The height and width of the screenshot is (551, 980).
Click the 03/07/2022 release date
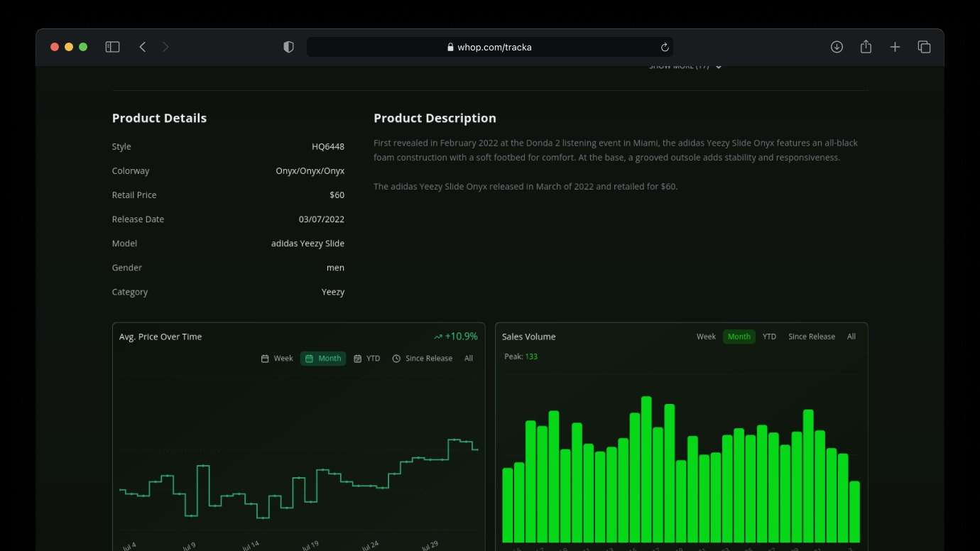pyautogui.click(x=322, y=219)
